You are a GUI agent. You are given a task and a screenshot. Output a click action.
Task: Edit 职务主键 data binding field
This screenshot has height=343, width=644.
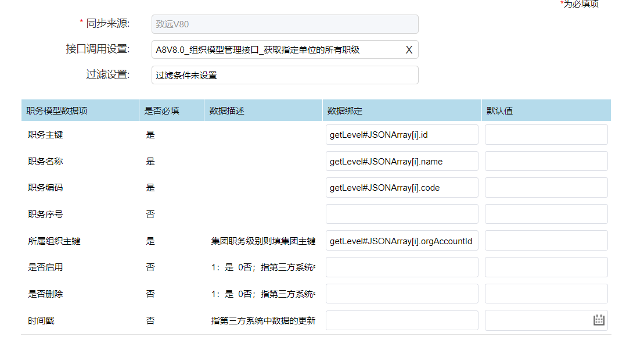click(402, 135)
